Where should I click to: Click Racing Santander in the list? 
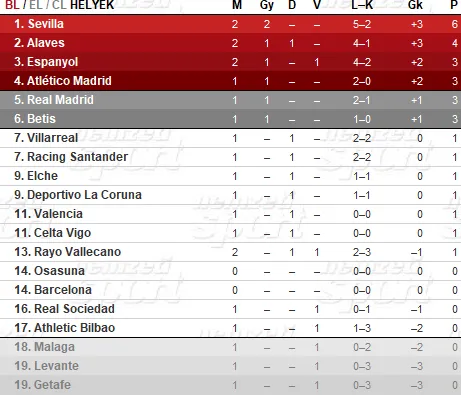click(x=230, y=157)
